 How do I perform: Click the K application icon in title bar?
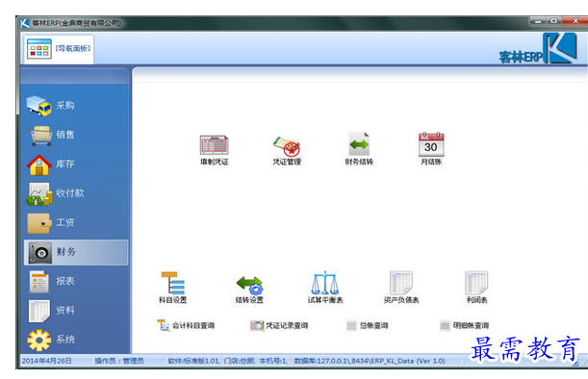(25, 23)
